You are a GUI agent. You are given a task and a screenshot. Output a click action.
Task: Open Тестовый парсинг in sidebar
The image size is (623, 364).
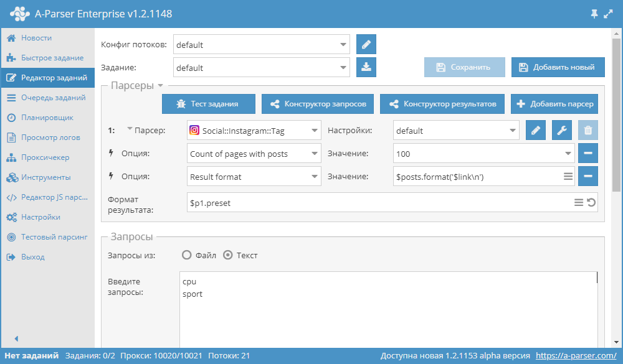click(48, 236)
